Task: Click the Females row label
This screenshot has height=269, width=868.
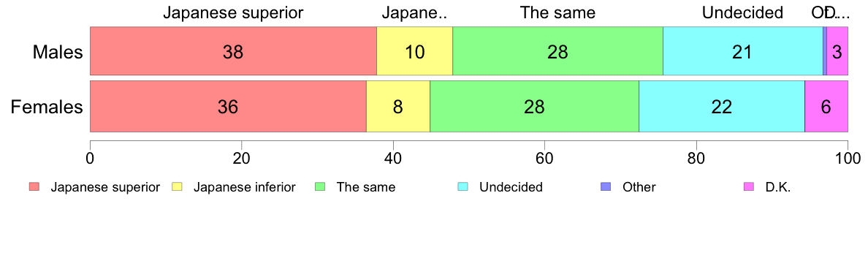Action: pyautogui.click(x=47, y=106)
